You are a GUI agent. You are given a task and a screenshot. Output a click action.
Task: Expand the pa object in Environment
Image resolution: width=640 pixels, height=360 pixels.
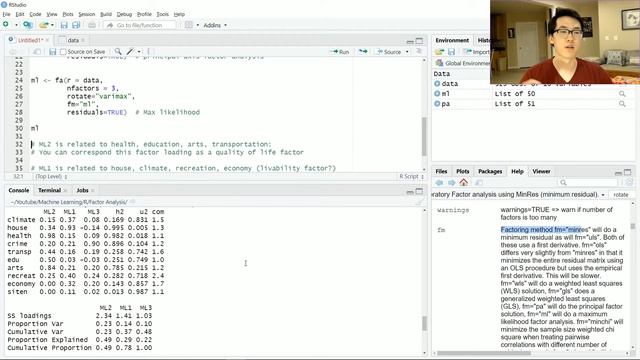click(x=437, y=104)
